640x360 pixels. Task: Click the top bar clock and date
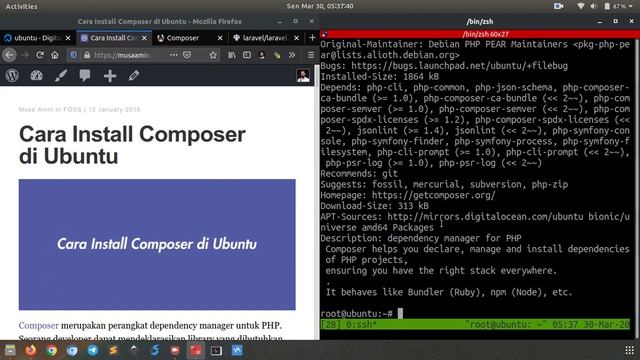pos(320,6)
